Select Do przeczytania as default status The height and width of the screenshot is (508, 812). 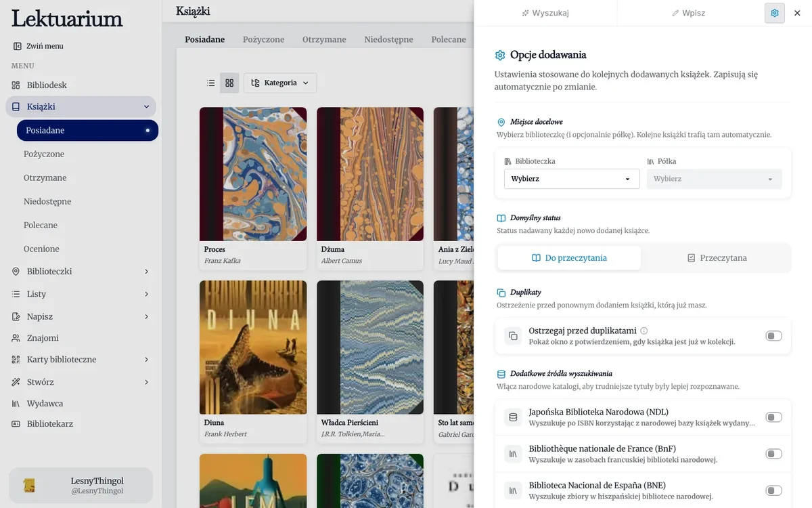(569, 258)
